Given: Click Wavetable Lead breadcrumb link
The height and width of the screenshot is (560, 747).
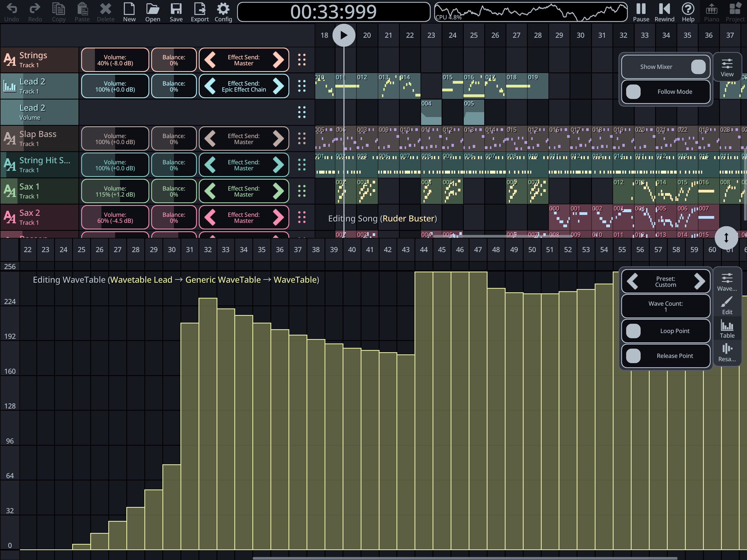Looking at the screenshot, I should point(141,280).
